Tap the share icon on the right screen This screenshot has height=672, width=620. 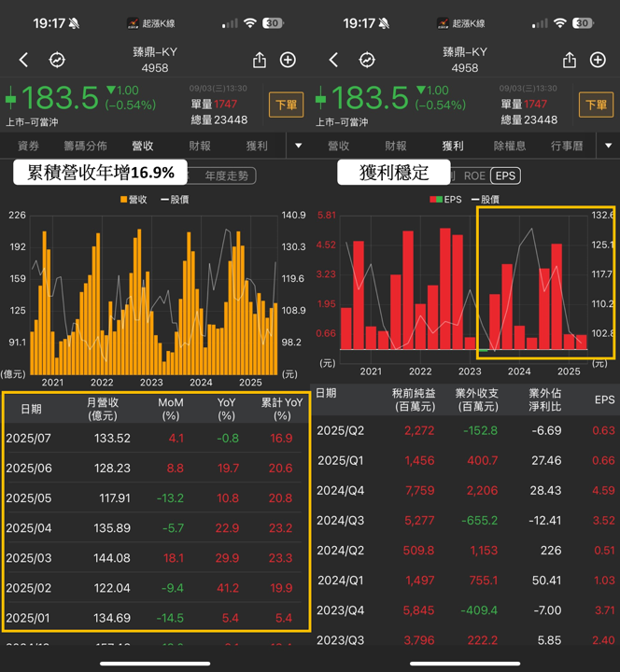click(x=570, y=60)
